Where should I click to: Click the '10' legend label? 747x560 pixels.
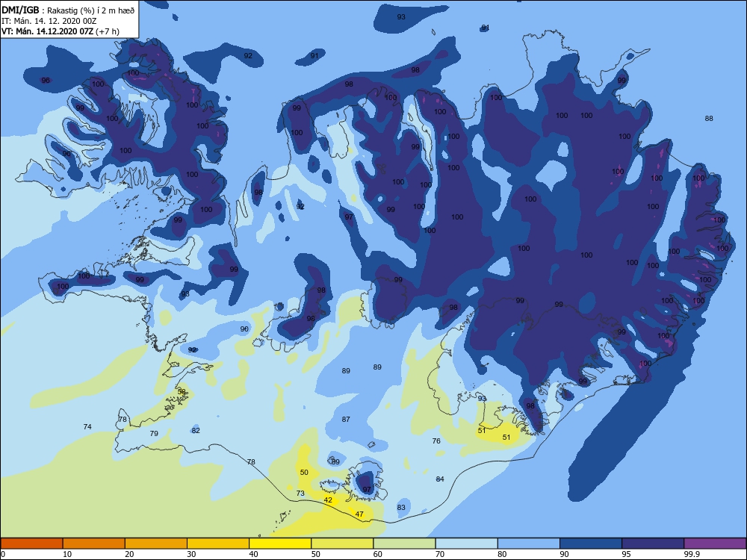(x=67, y=554)
